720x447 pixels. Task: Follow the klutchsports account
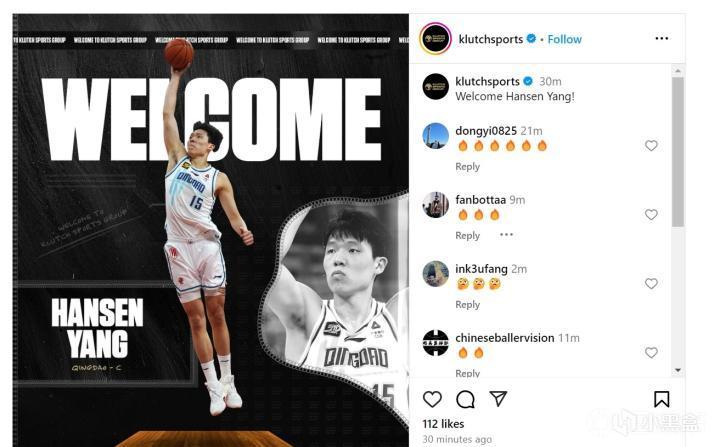point(564,40)
